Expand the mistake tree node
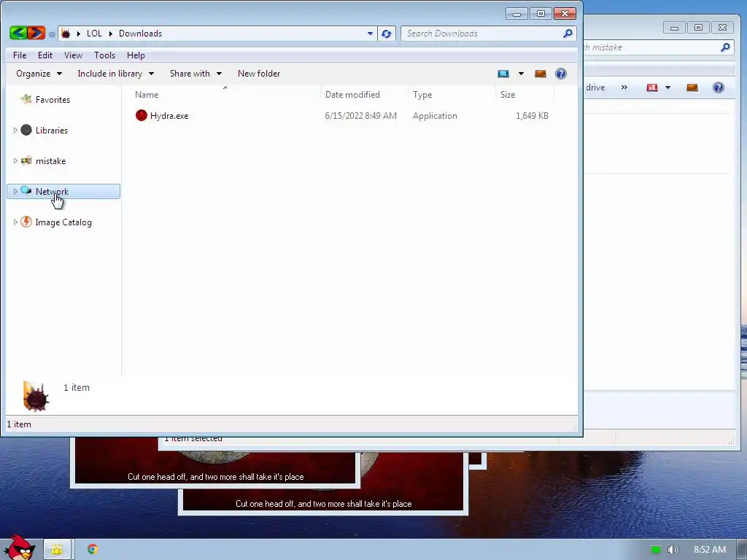Viewport: 747px width, 560px height. (x=15, y=161)
